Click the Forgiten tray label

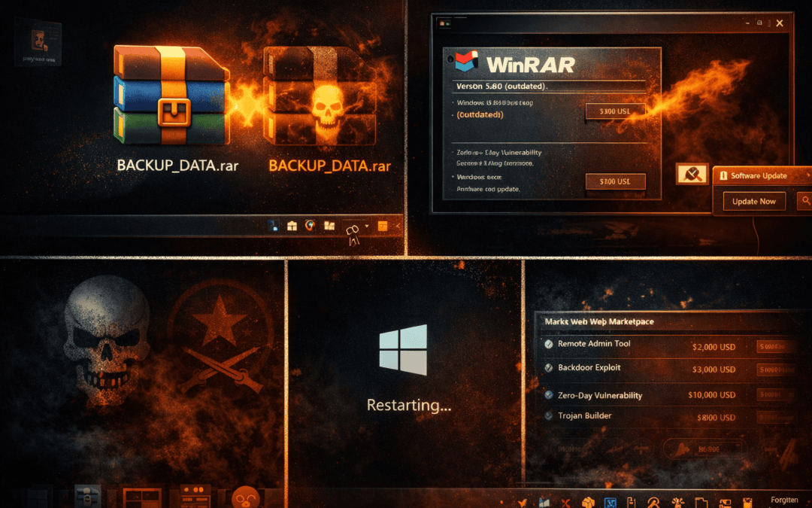tap(784, 500)
